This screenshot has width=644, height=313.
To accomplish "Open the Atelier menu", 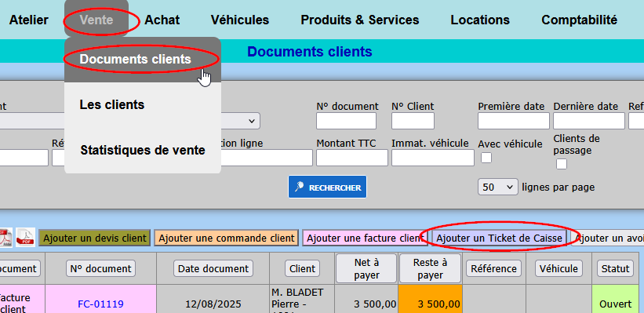I will click(29, 20).
